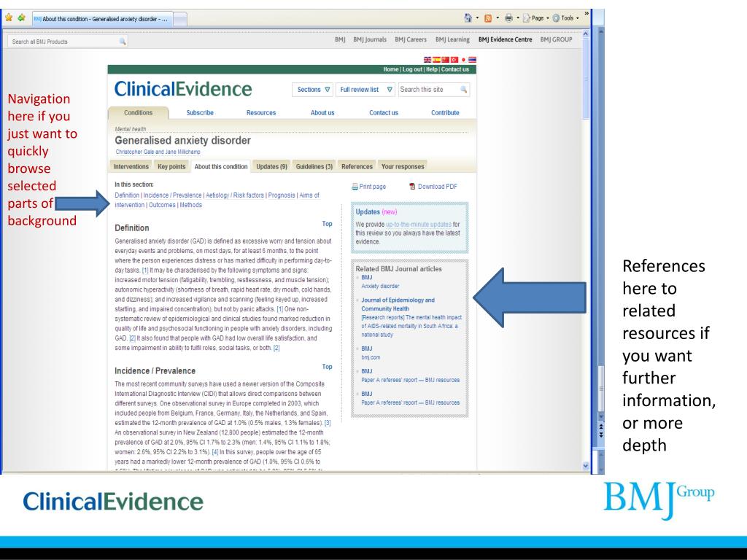Switch to the Key points tab

(x=171, y=167)
